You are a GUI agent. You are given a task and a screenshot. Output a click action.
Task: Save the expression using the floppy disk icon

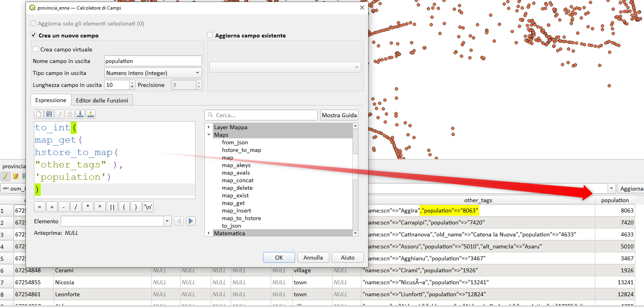tap(49, 114)
